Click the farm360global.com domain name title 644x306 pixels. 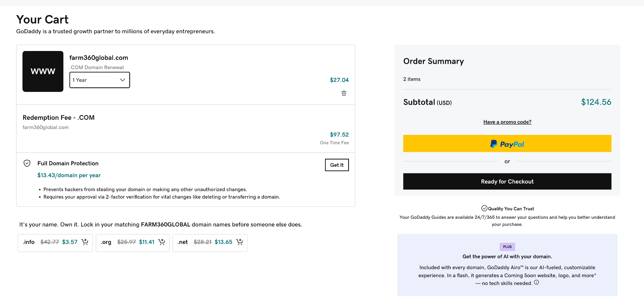coord(99,58)
